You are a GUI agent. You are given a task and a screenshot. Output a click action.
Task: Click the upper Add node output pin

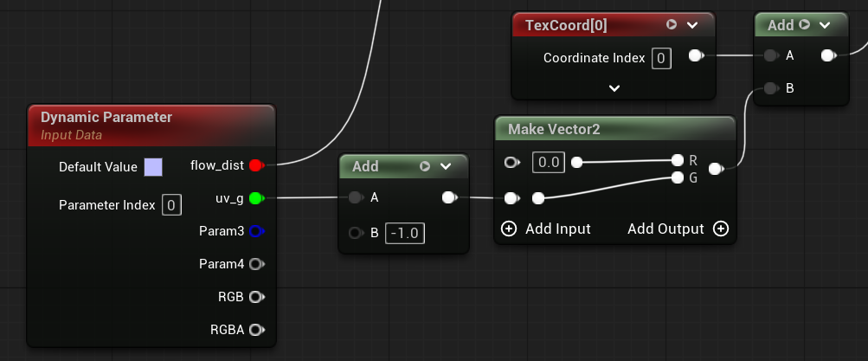coord(828,55)
